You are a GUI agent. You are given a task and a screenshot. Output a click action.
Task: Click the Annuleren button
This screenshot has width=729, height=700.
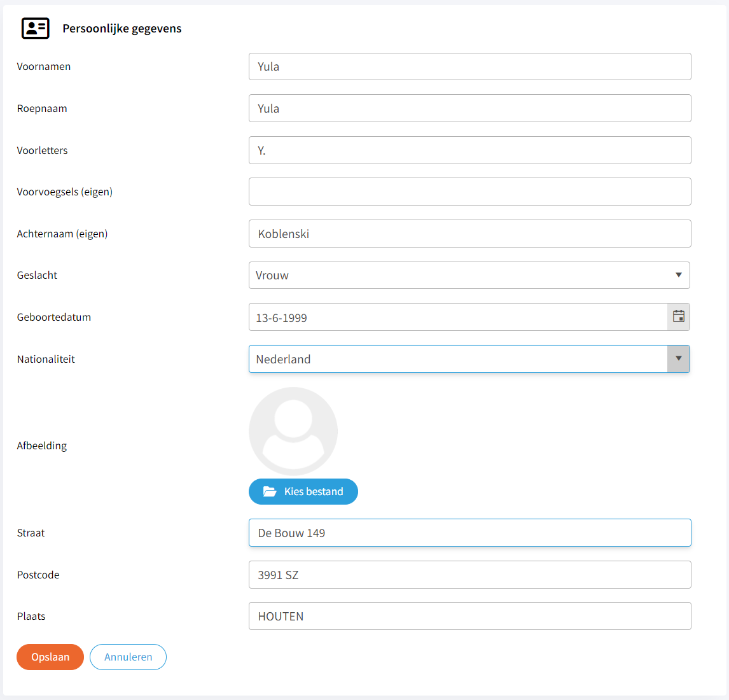click(x=128, y=657)
